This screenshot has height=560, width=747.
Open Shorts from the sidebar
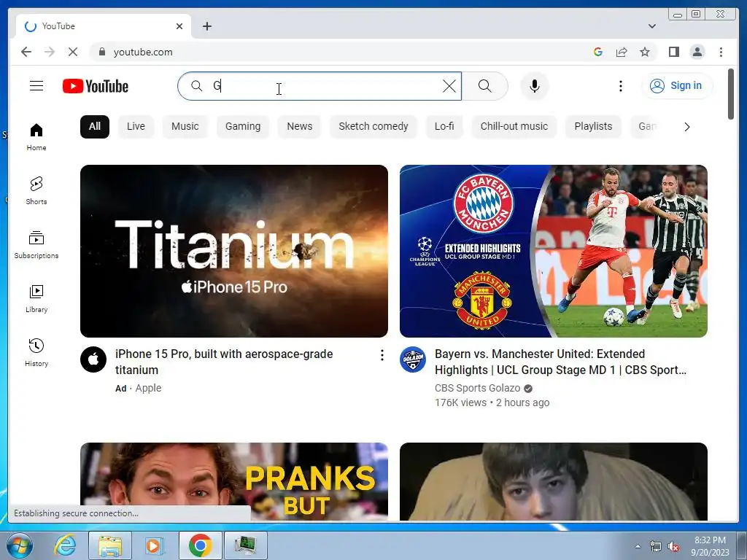point(36,191)
